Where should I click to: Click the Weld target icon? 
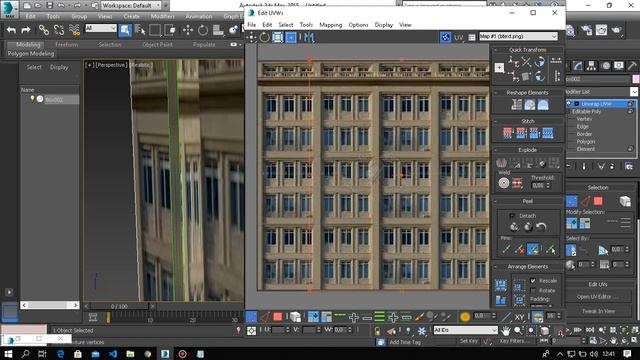click(504, 183)
